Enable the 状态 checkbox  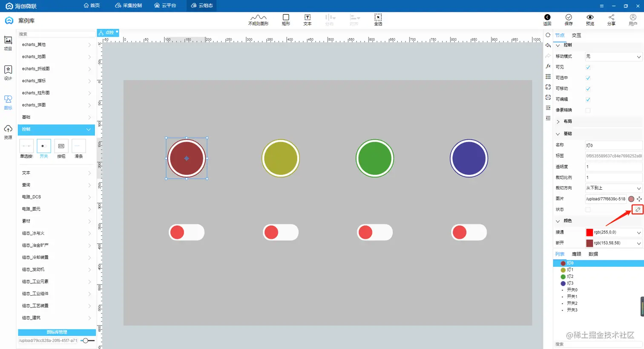[x=588, y=210]
